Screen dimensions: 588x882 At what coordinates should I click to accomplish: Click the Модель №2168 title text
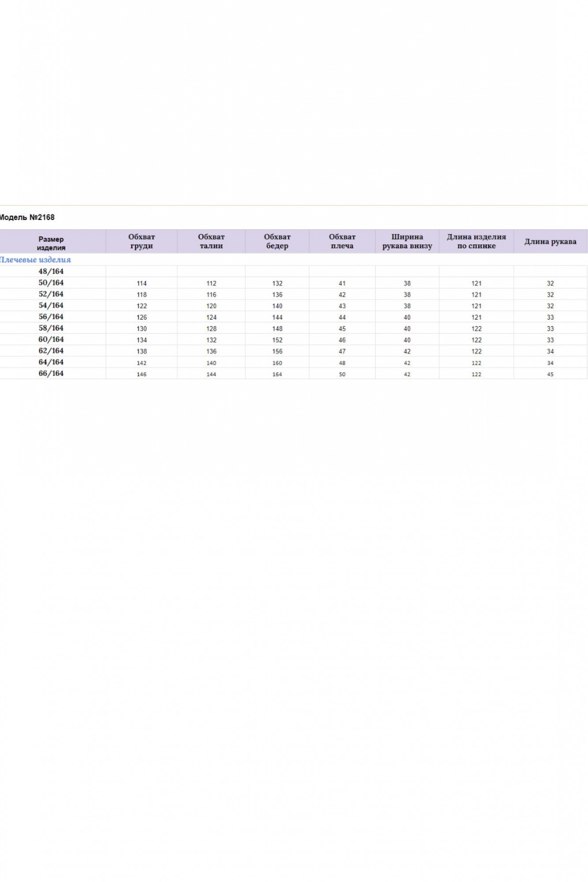pyautogui.click(x=27, y=217)
